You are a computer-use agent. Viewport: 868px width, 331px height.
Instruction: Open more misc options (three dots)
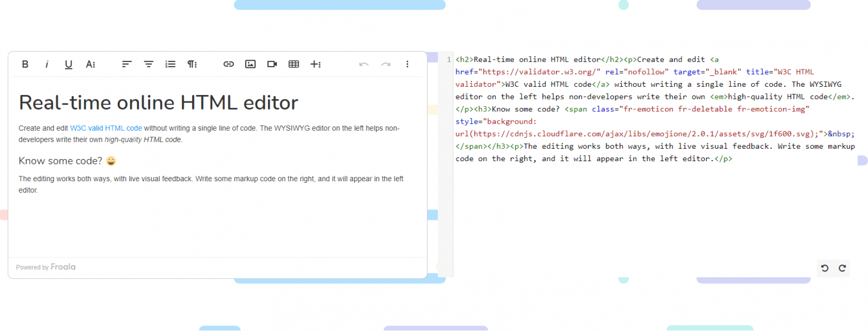[407, 64]
